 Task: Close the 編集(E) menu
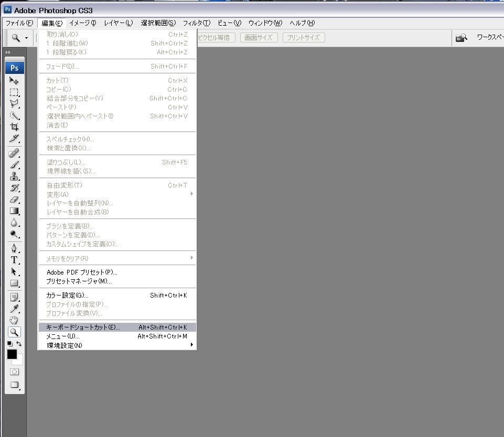pyautogui.click(x=52, y=23)
